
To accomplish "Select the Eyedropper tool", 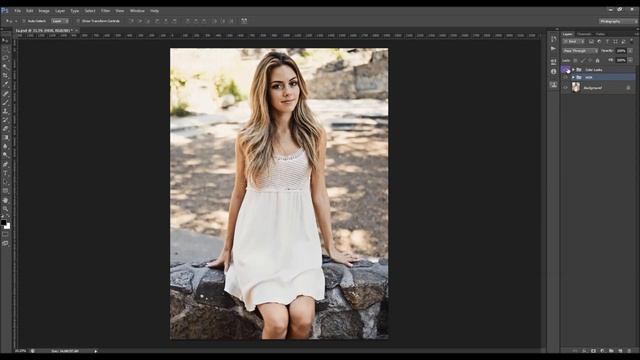I will pyautogui.click(x=5, y=84).
